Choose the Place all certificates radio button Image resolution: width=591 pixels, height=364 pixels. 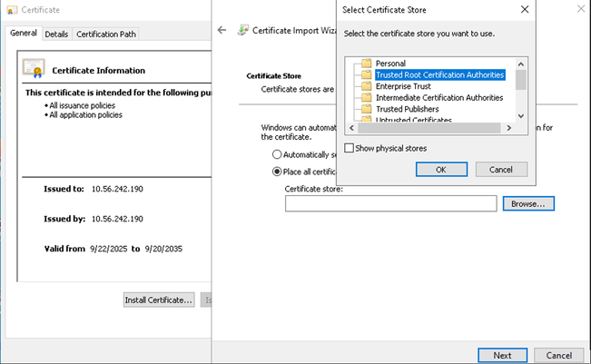pyautogui.click(x=278, y=171)
